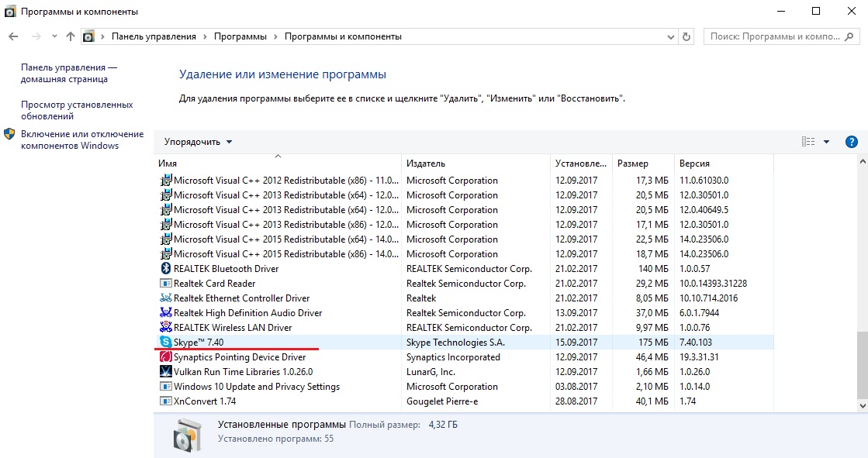Expand chevron after Программы breadcrumb
Screen dimensions: 868x458
[275, 36]
